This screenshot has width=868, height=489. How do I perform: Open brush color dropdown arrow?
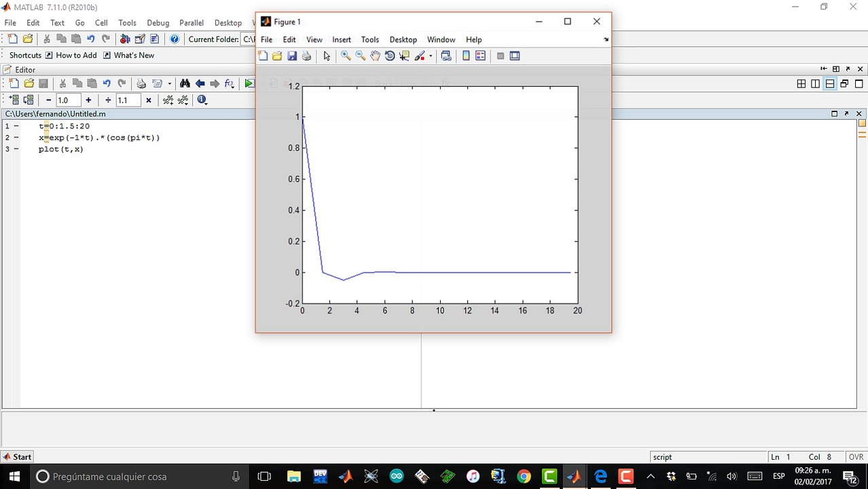pyautogui.click(x=431, y=56)
